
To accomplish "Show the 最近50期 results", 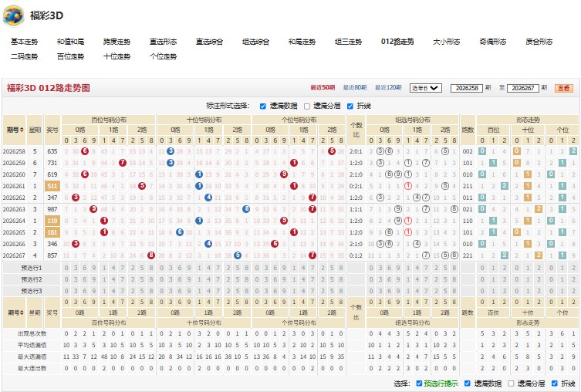I will pyautogui.click(x=323, y=87).
